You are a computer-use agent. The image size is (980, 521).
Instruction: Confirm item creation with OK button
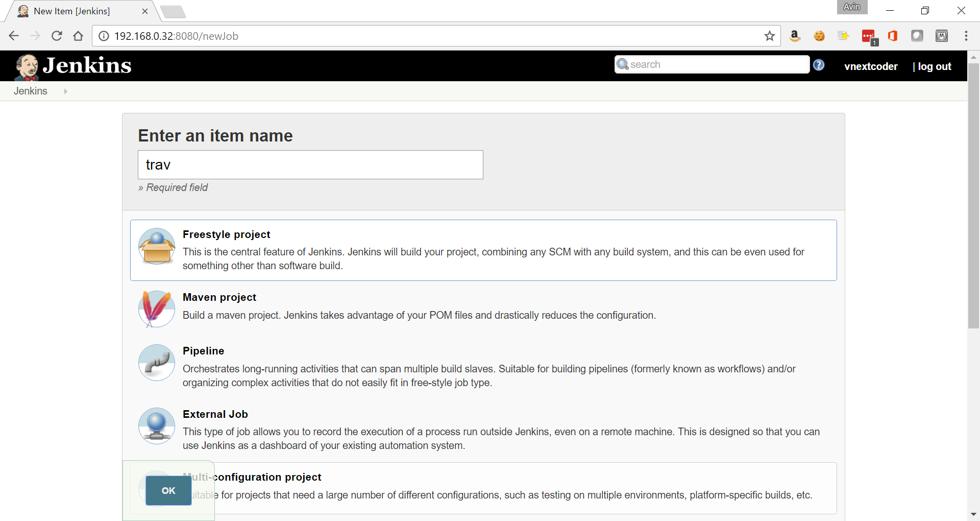[168, 490]
